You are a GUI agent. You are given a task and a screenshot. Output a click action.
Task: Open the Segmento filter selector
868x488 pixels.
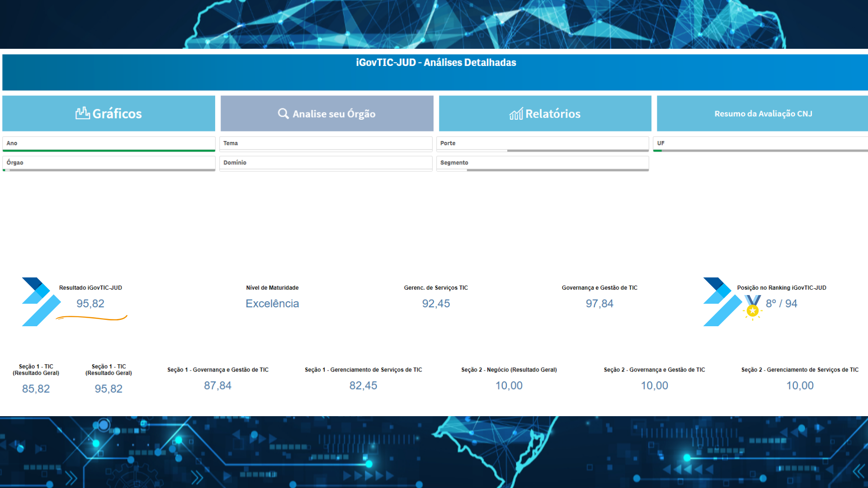[542, 163]
